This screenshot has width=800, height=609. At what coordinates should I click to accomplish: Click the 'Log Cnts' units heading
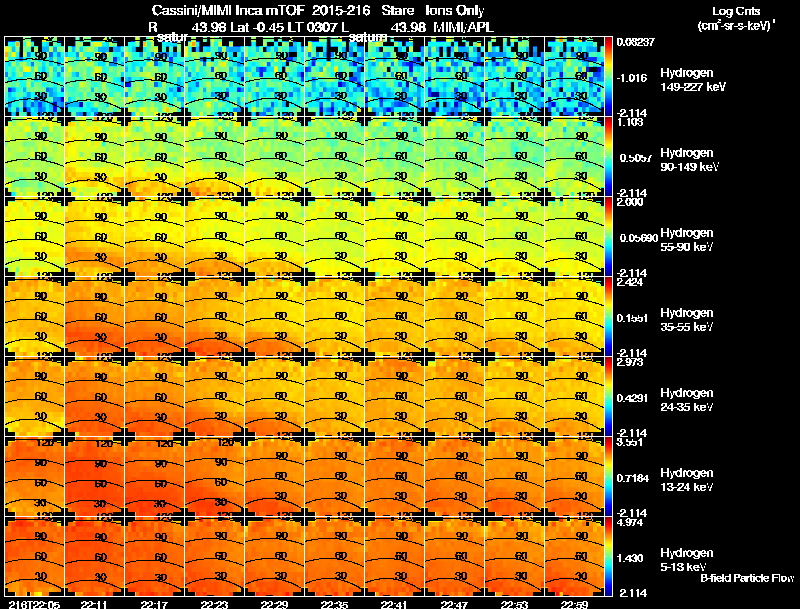736,11
